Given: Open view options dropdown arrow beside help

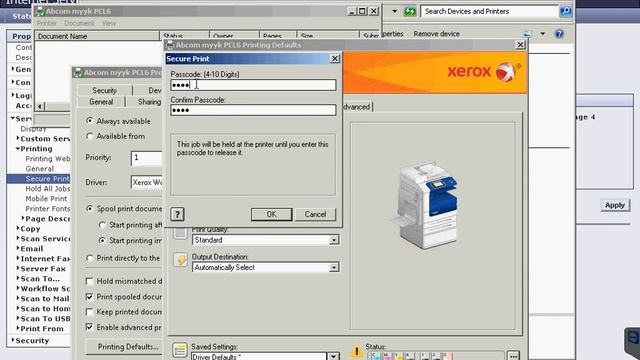Looking at the screenshot, I should click(542, 34).
